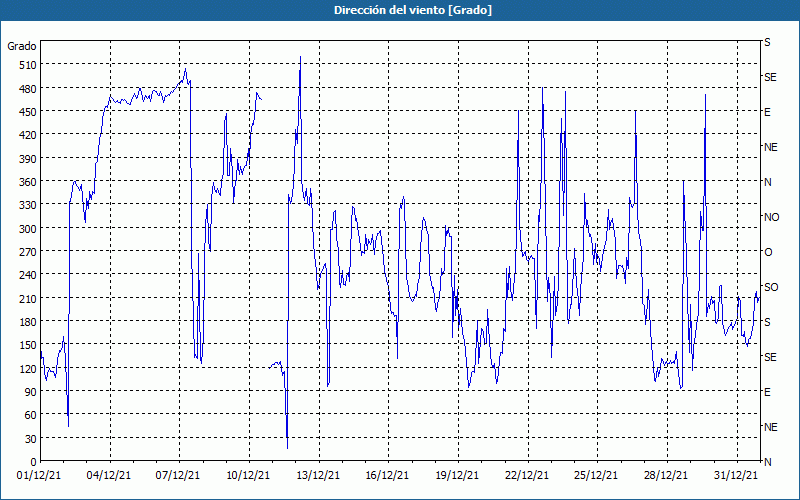
Task: Select the 0 degree axis label
Action: (34, 462)
